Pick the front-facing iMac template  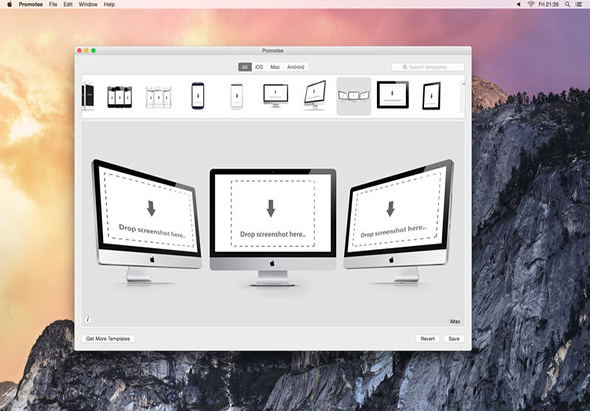coord(275,96)
